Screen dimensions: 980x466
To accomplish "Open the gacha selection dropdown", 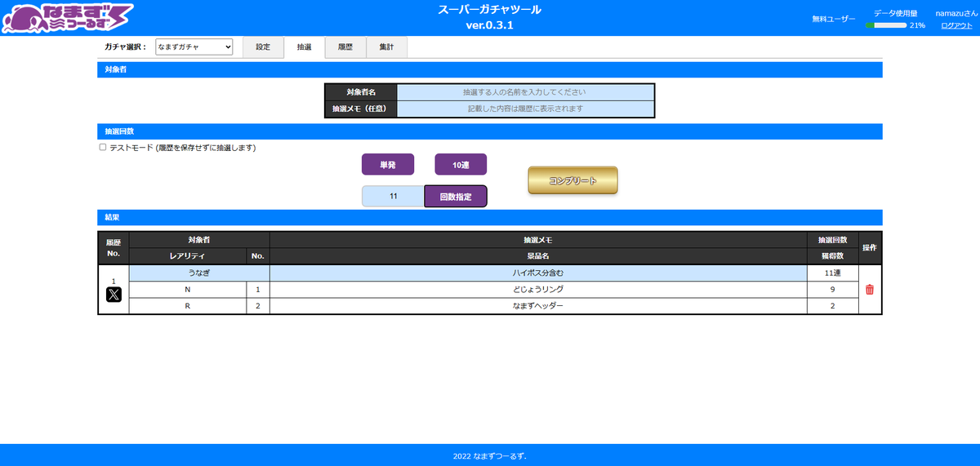I will tap(194, 47).
